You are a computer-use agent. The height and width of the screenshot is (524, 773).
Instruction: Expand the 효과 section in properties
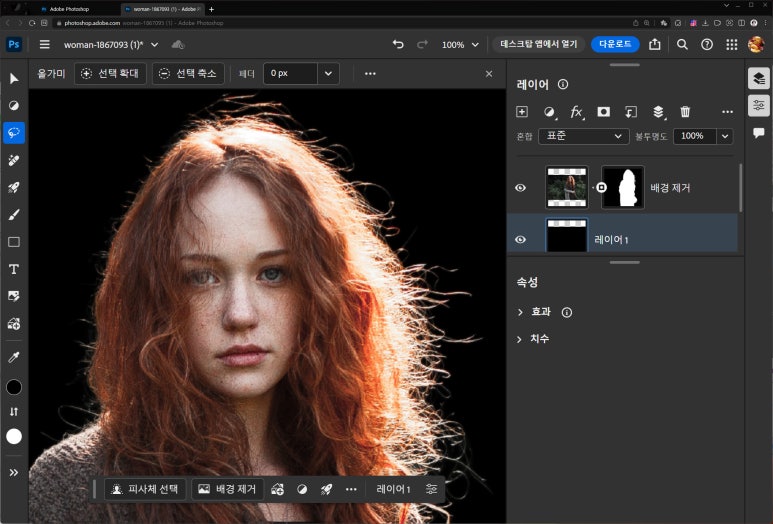[x=521, y=312]
